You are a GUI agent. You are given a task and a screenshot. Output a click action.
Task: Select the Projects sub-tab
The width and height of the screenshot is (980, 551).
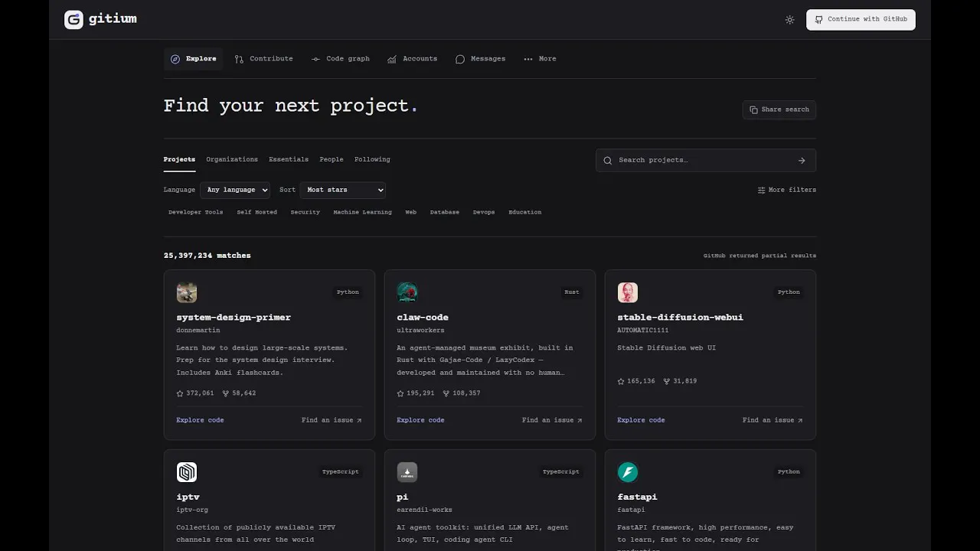(179, 159)
